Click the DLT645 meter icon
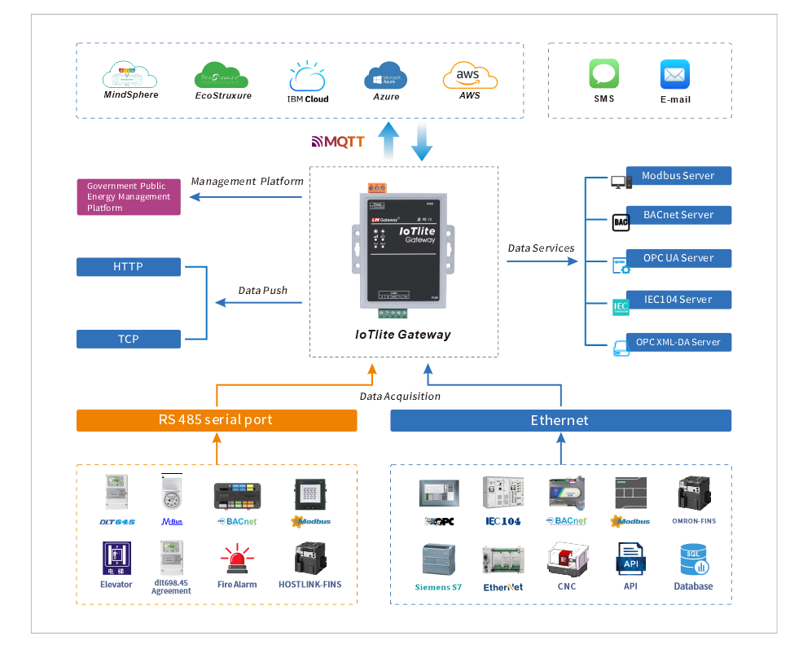The width and height of the screenshot is (812, 649). pyautogui.click(x=116, y=492)
